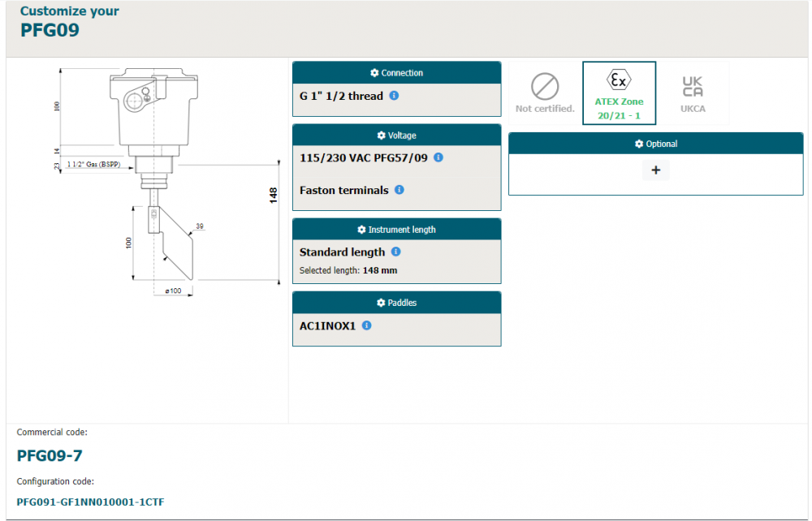
Task: Click the ATEX Ex hexagon icon
Action: point(619,80)
